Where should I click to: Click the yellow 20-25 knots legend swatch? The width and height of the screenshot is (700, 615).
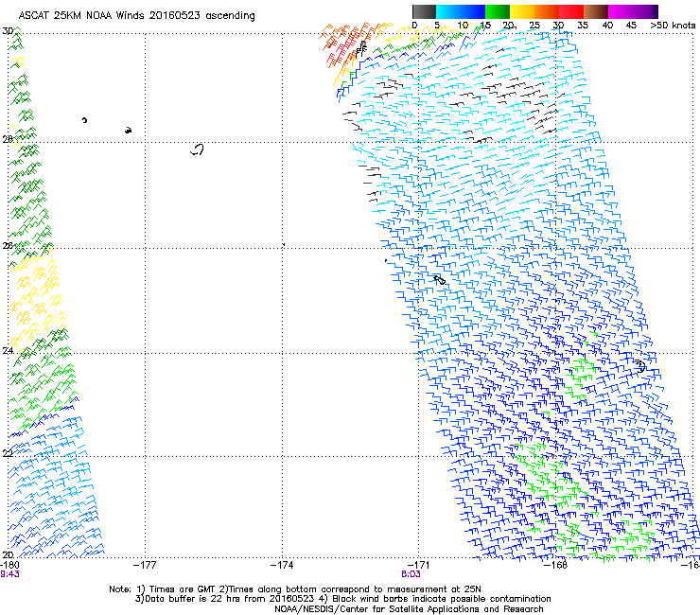(522, 11)
